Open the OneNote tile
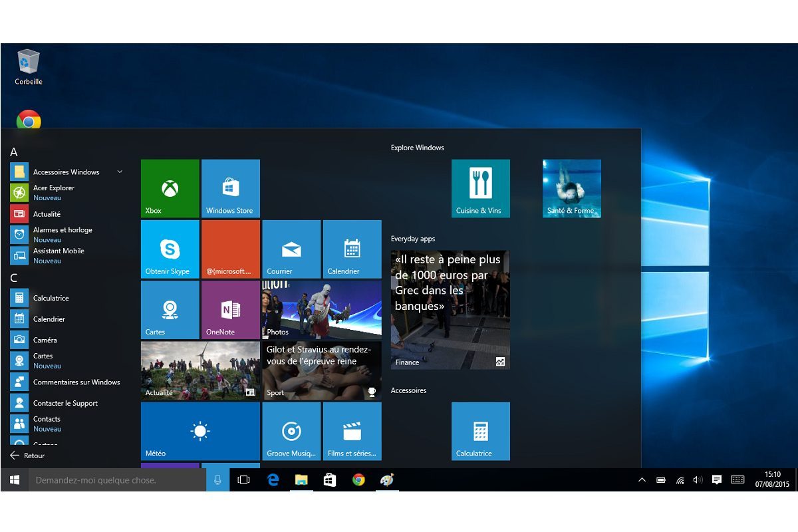This screenshot has height=532, width=798. [230, 309]
